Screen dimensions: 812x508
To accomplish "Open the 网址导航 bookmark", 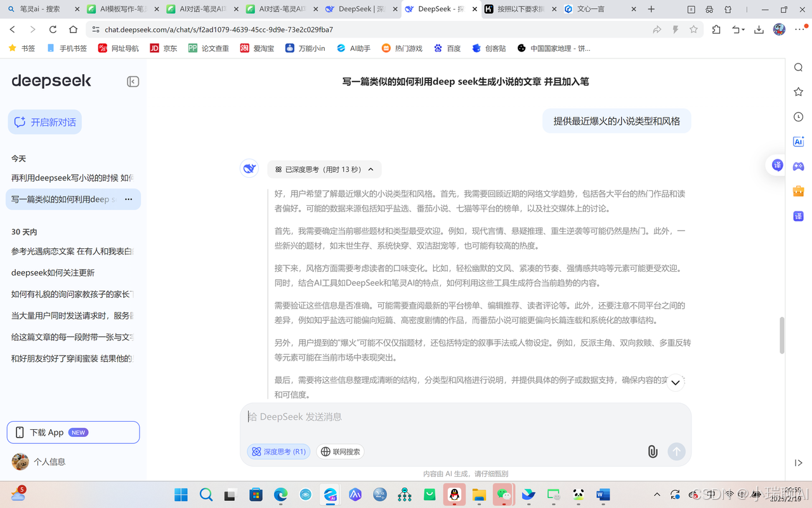I will tap(119, 48).
